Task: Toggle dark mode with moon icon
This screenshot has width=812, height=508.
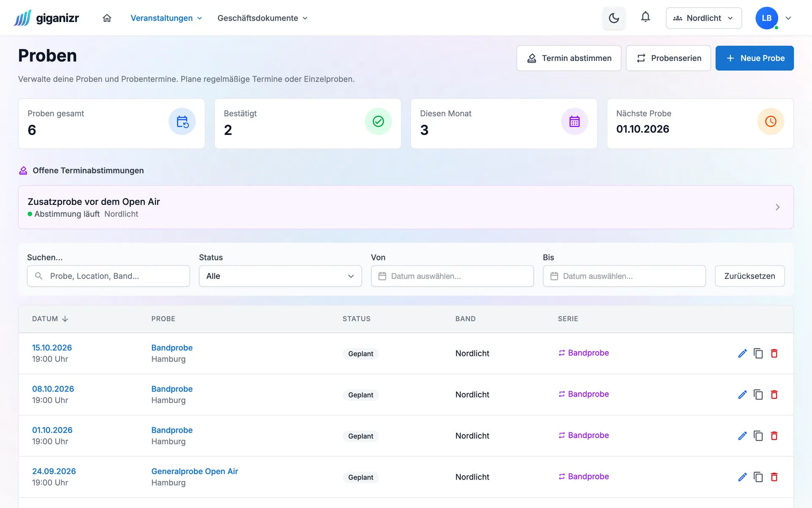Action: (x=614, y=18)
